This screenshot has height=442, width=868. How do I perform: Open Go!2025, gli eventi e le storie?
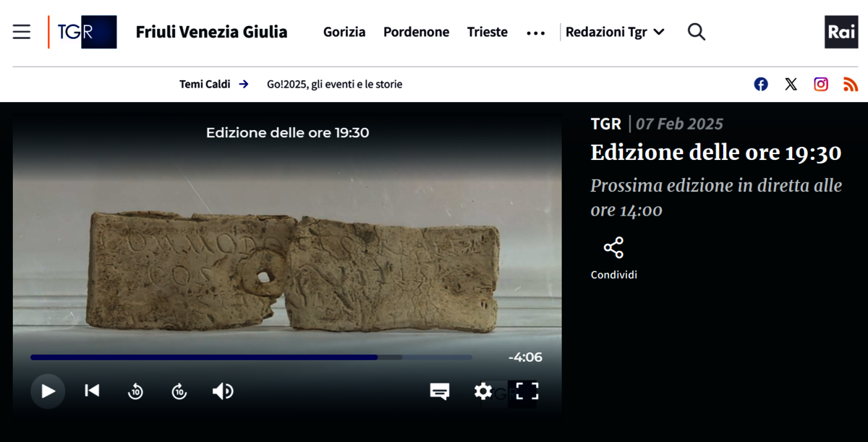[x=334, y=84]
